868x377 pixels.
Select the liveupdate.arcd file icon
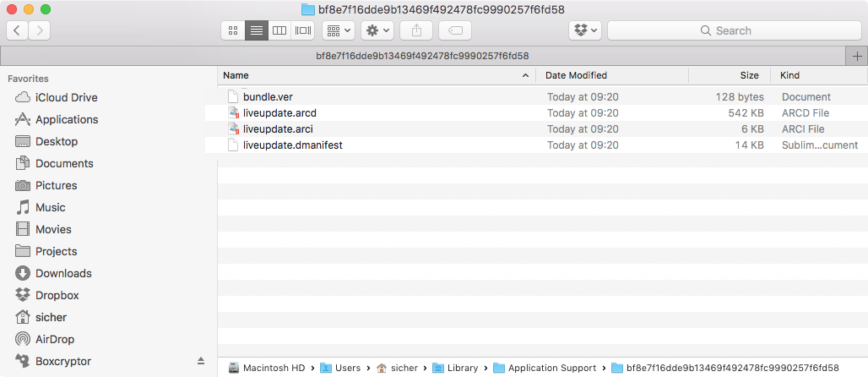click(x=234, y=112)
